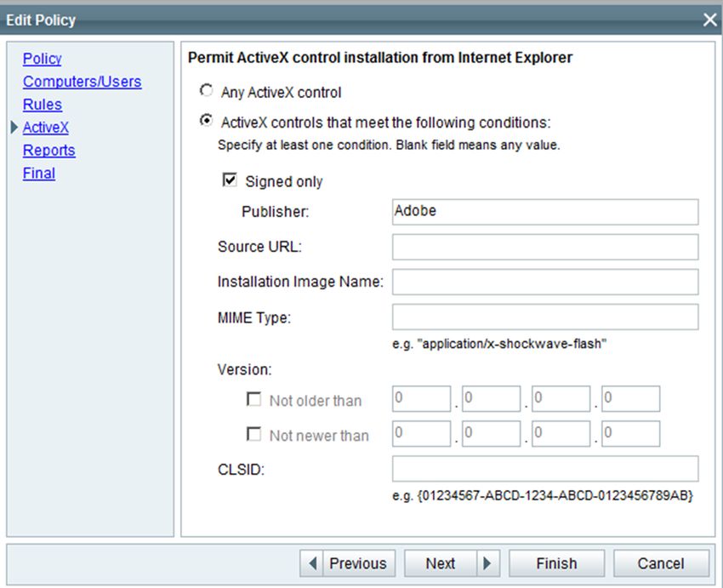Click the CLSID input field
Image resolution: width=723 pixels, height=588 pixels.
(545, 469)
